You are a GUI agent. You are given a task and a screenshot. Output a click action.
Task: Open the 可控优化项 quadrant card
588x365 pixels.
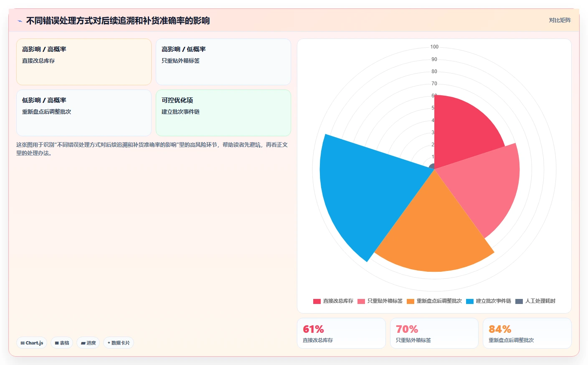pos(223,113)
